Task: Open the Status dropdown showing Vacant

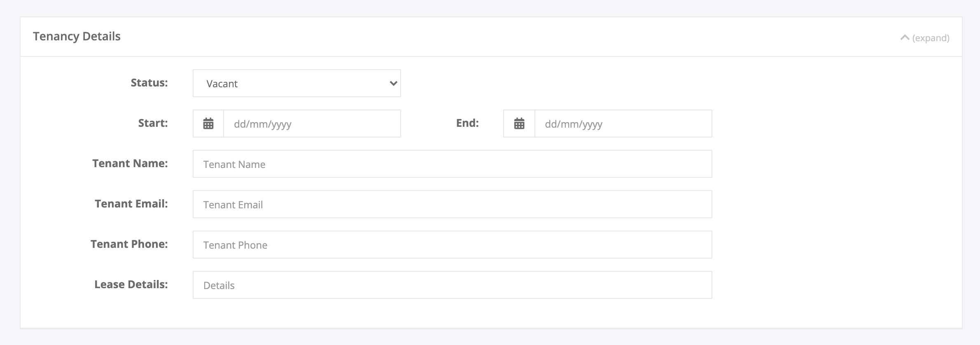Action: (x=297, y=83)
